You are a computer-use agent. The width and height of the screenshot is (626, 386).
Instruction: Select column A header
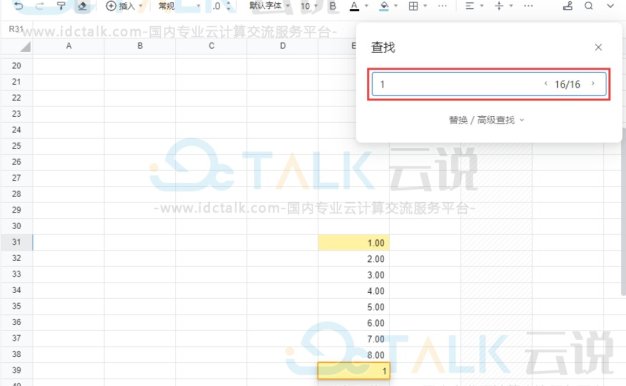(69, 46)
